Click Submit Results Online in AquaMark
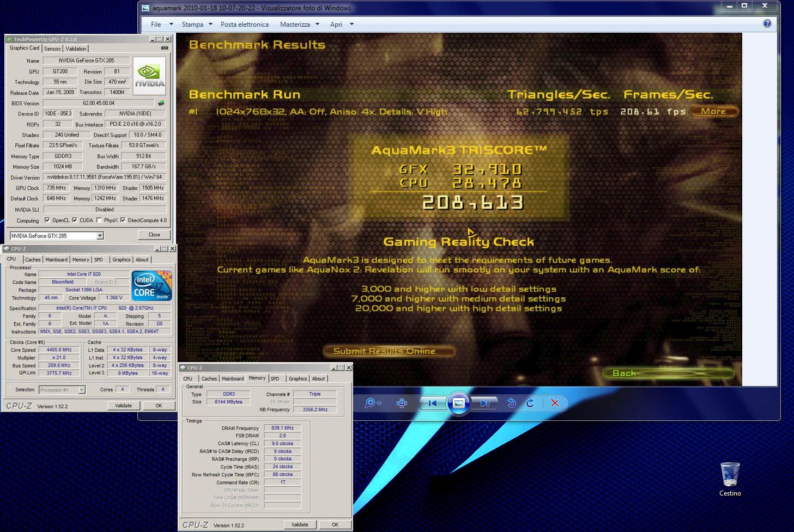 [x=388, y=351]
